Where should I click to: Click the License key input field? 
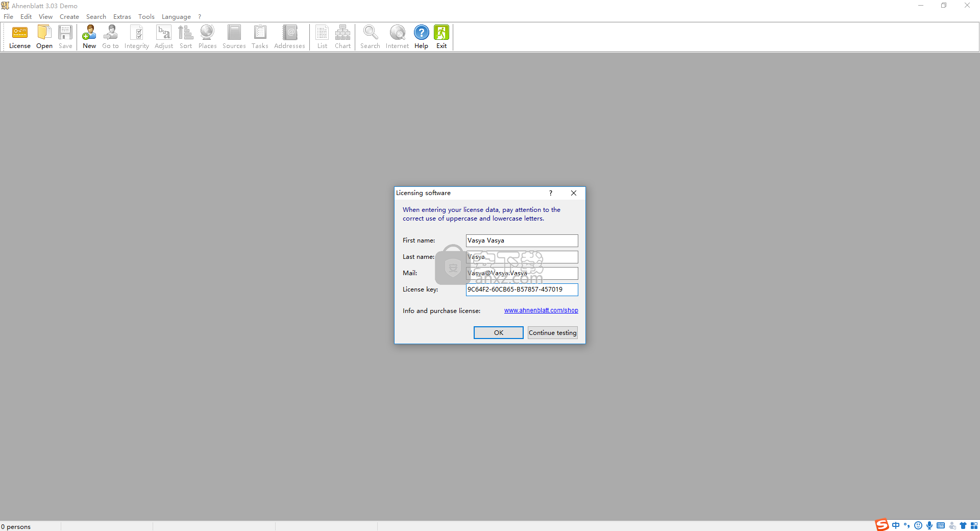[522, 289]
